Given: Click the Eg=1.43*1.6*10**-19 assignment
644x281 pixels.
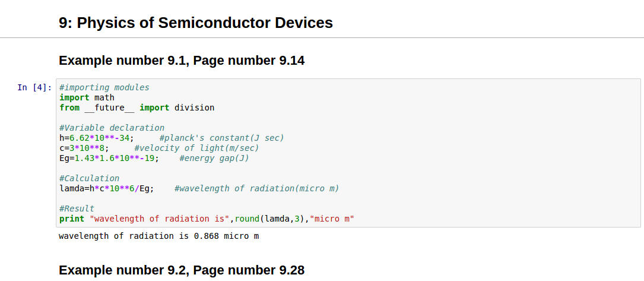Looking at the screenshot, I should [109, 158].
